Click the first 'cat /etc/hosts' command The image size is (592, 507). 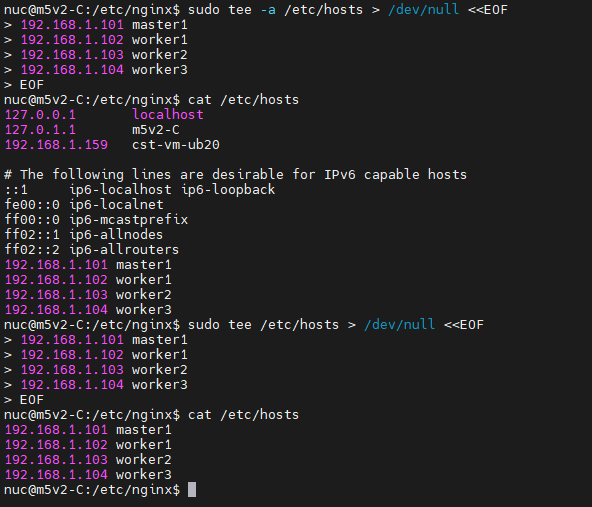[243, 100]
